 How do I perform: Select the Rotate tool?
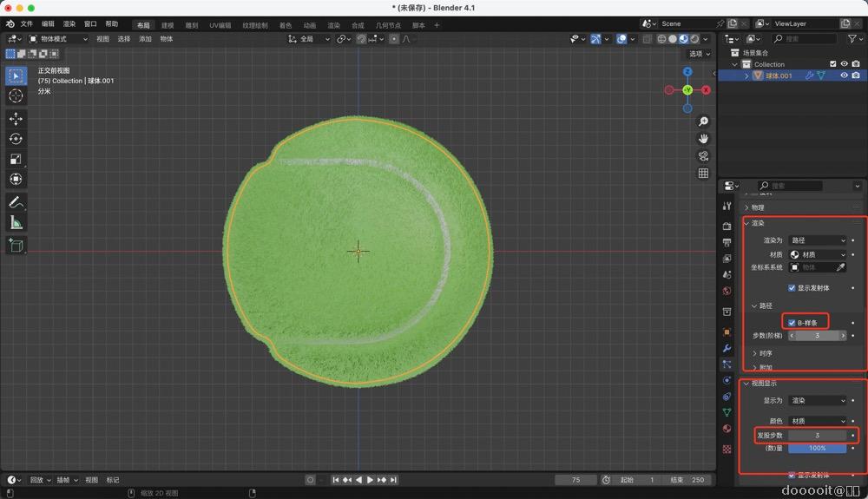pos(16,139)
